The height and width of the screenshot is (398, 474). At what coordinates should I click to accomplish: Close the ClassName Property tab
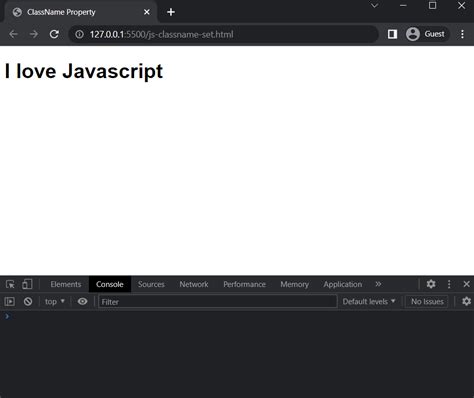point(147,12)
